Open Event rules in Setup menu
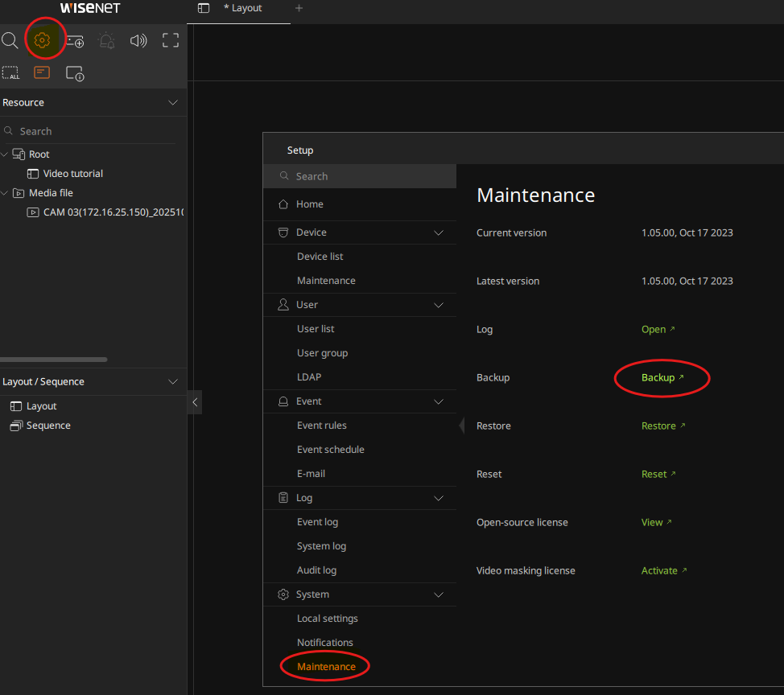 [x=321, y=426]
